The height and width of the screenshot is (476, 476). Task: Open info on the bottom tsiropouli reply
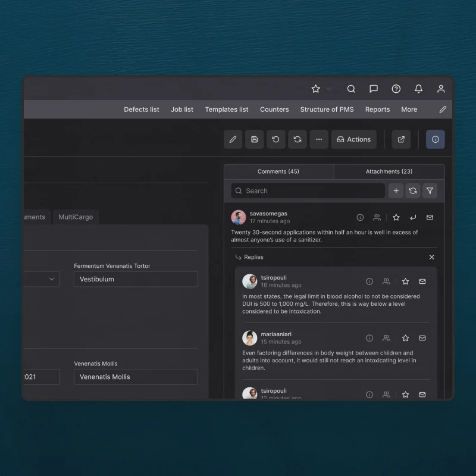point(369,394)
